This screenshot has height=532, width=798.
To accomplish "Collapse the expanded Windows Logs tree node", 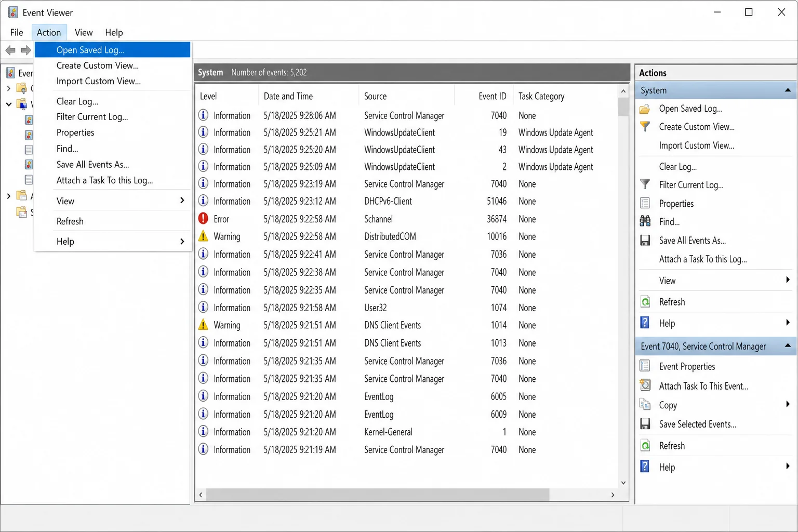I will (8, 104).
